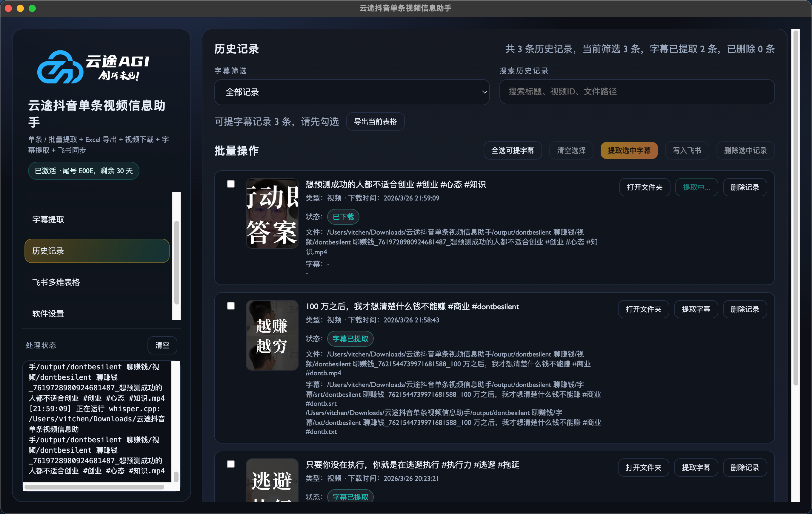Open the 飞书多维表格 section

coord(56,282)
